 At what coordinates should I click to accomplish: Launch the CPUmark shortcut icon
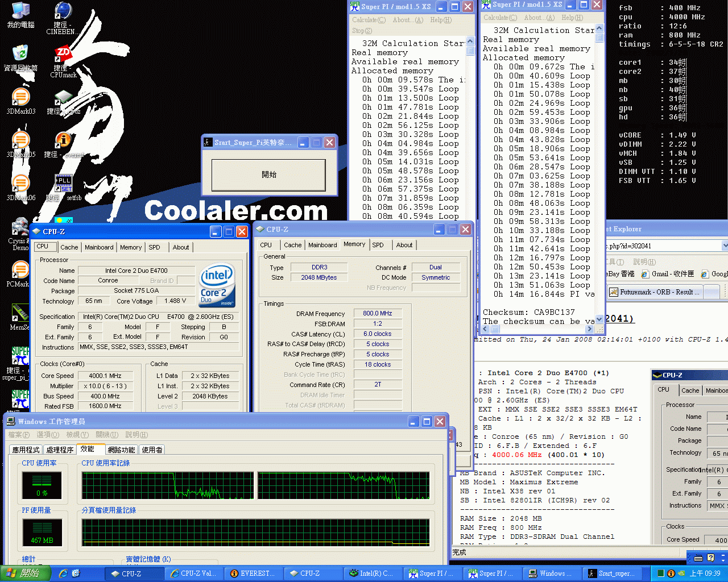click(x=63, y=61)
